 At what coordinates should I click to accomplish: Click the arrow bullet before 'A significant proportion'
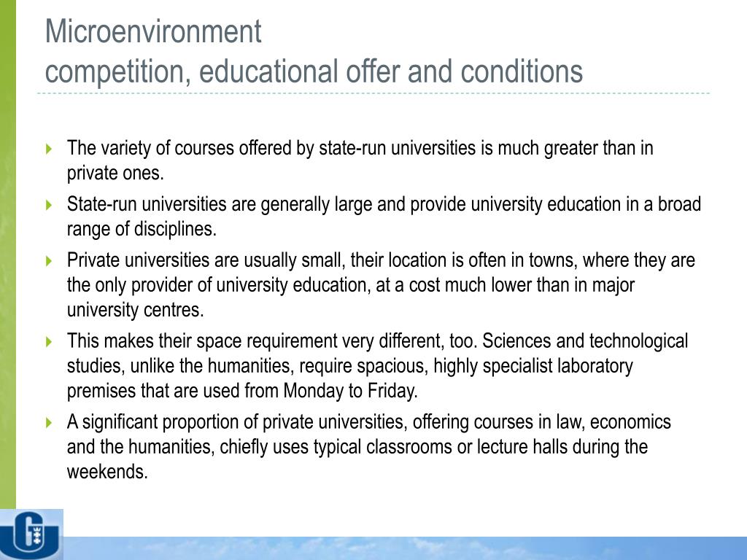(x=49, y=422)
